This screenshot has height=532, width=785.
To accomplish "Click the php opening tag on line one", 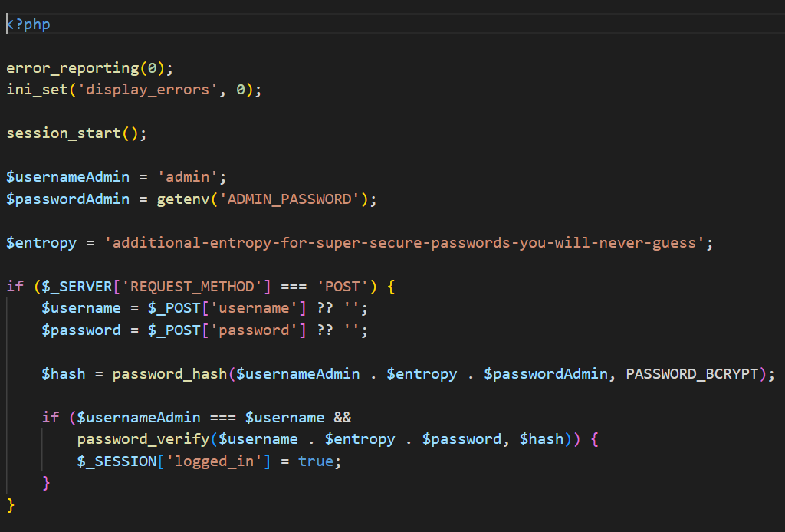I will (x=28, y=24).
